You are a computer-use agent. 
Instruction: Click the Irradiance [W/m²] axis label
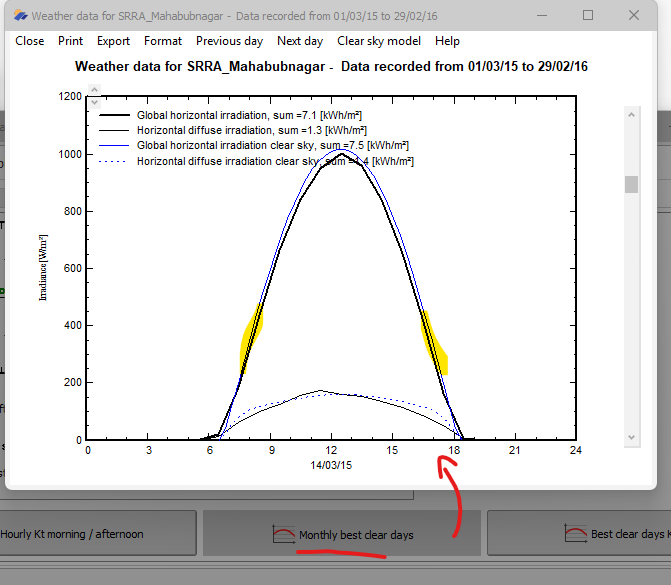[x=43, y=267]
